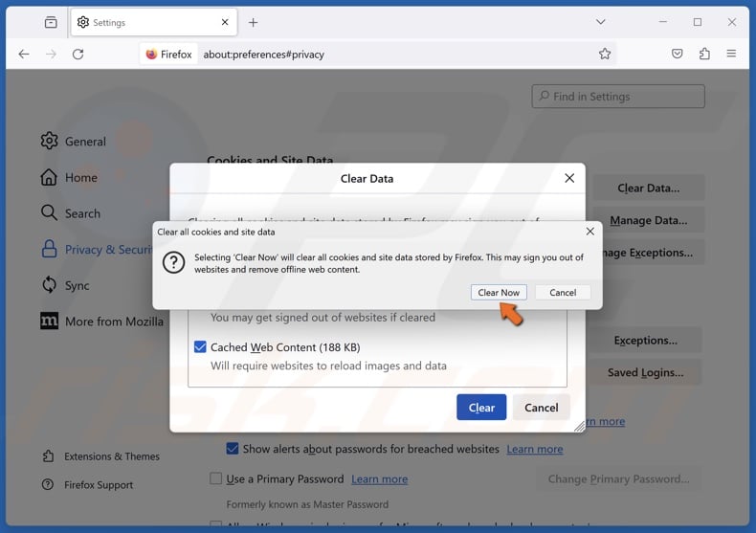The height and width of the screenshot is (533, 756).
Task: Open Sync settings category
Action: point(66,285)
